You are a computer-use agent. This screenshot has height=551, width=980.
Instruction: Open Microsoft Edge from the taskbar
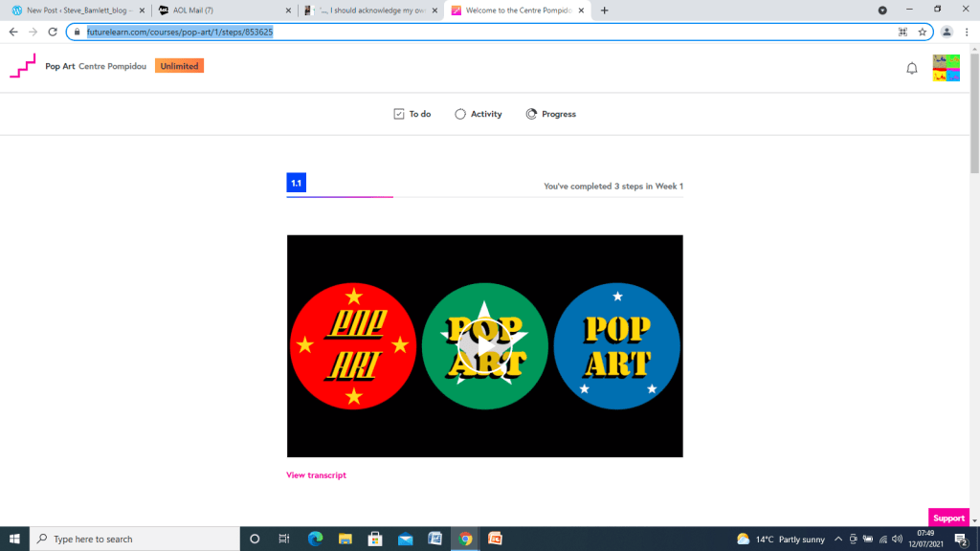(315, 539)
